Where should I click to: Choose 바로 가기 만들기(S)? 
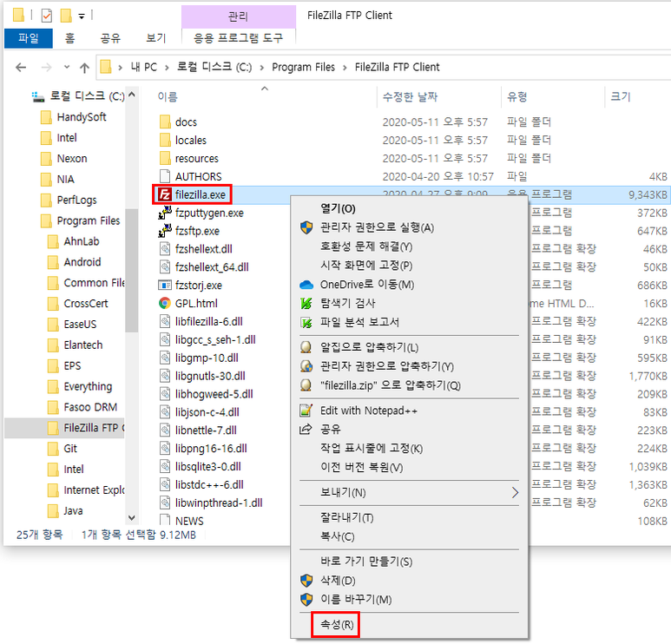click(409, 562)
